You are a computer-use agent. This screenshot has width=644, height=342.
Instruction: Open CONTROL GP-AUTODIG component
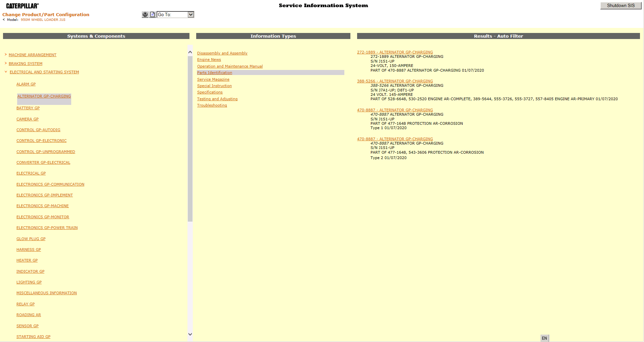tap(38, 130)
